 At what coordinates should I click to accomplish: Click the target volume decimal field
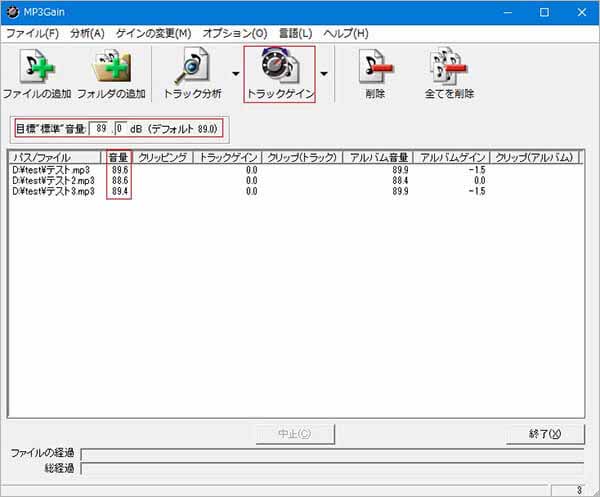(x=120, y=129)
